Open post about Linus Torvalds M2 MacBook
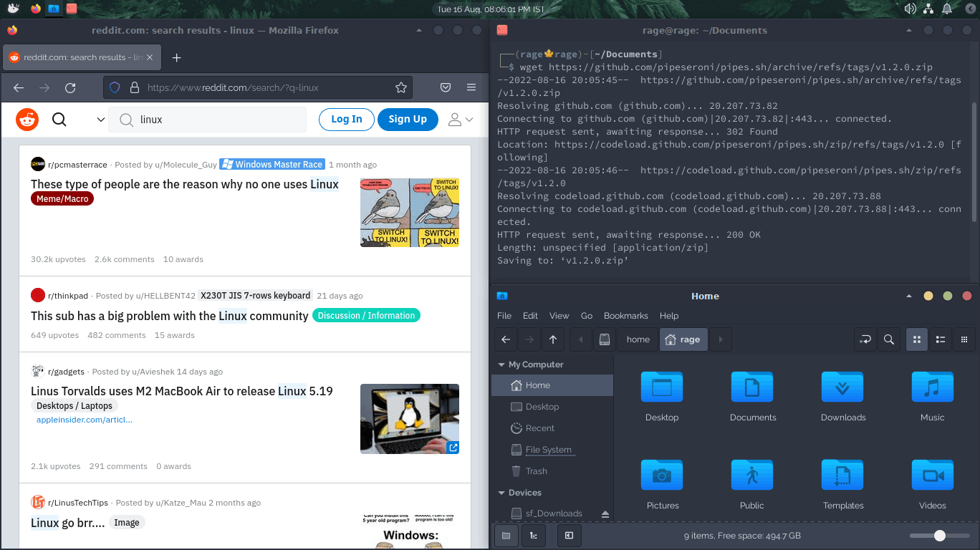Screen dimensions: 980x550 (182, 391)
